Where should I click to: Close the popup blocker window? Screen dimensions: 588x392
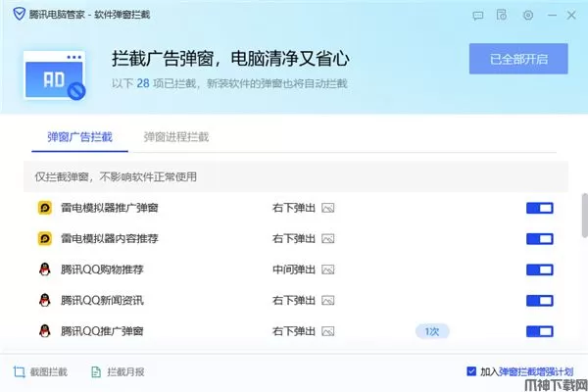(x=571, y=16)
